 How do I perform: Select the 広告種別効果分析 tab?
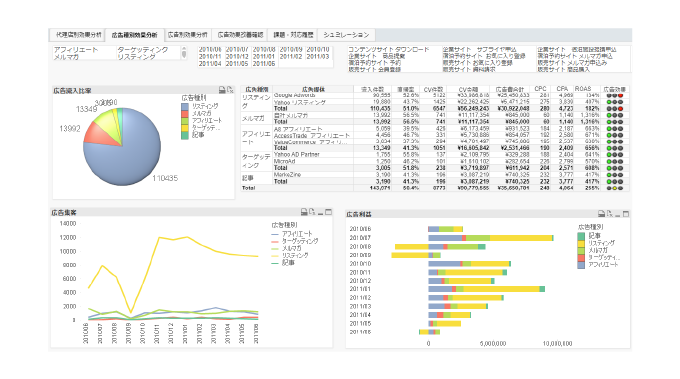(134, 35)
